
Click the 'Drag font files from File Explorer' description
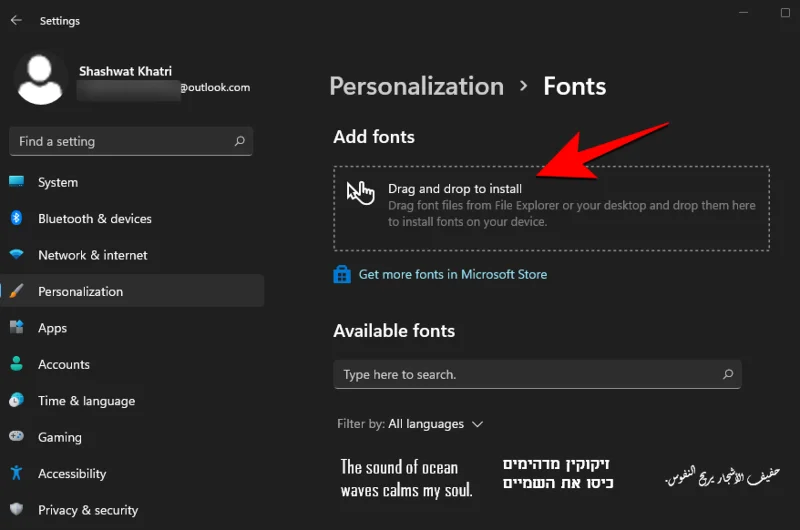click(572, 214)
